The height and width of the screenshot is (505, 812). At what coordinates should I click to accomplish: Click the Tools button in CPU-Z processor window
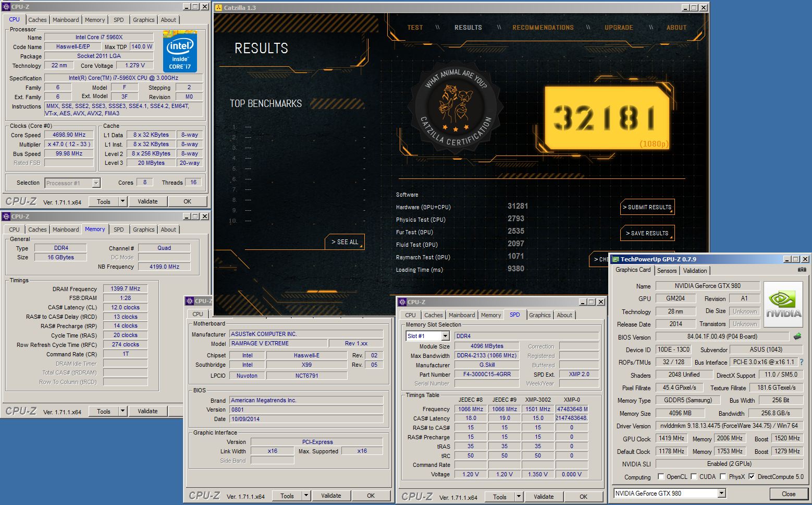(103, 201)
